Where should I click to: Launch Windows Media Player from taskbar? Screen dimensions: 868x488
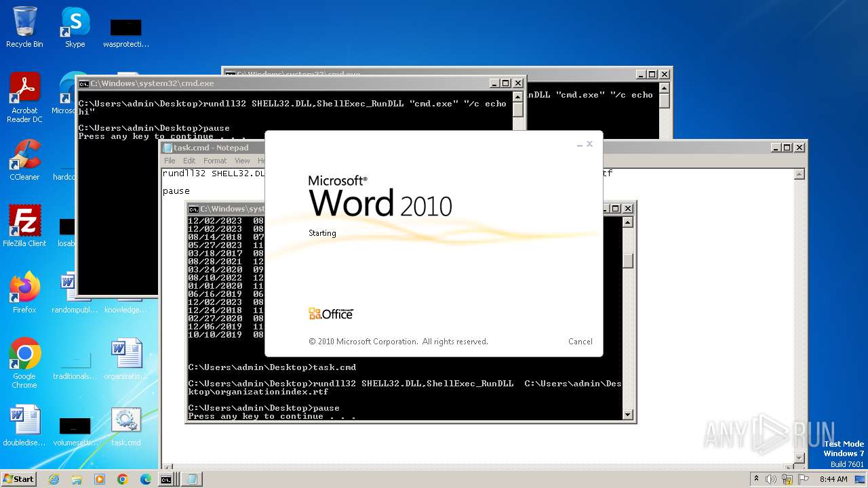[x=100, y=479]
